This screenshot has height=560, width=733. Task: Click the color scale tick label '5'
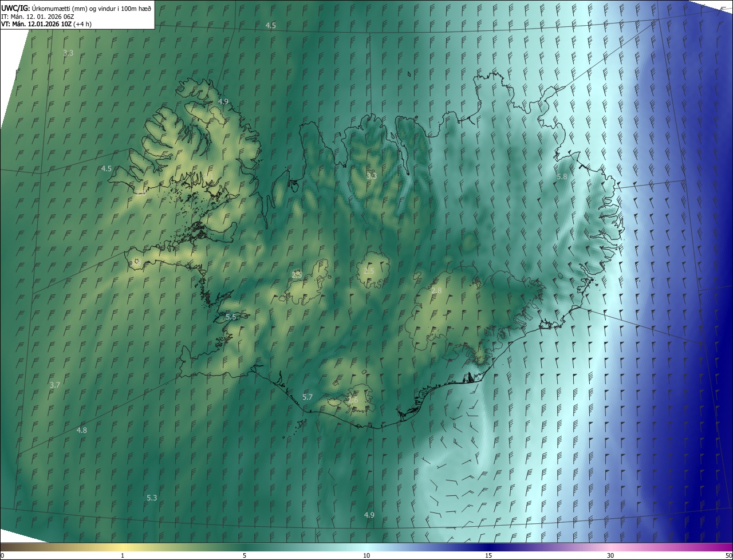[x=245, y=555]
